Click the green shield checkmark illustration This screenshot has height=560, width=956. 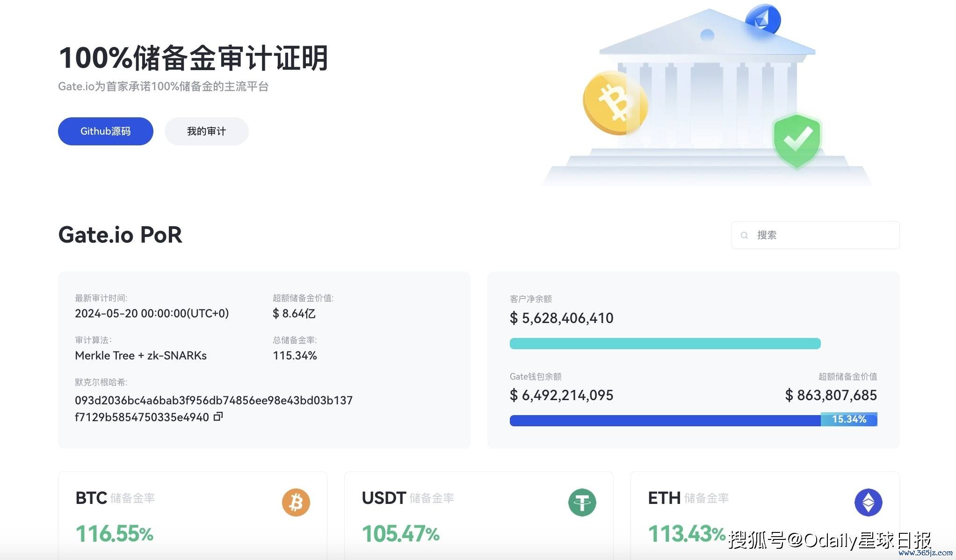tap(797, 141)
